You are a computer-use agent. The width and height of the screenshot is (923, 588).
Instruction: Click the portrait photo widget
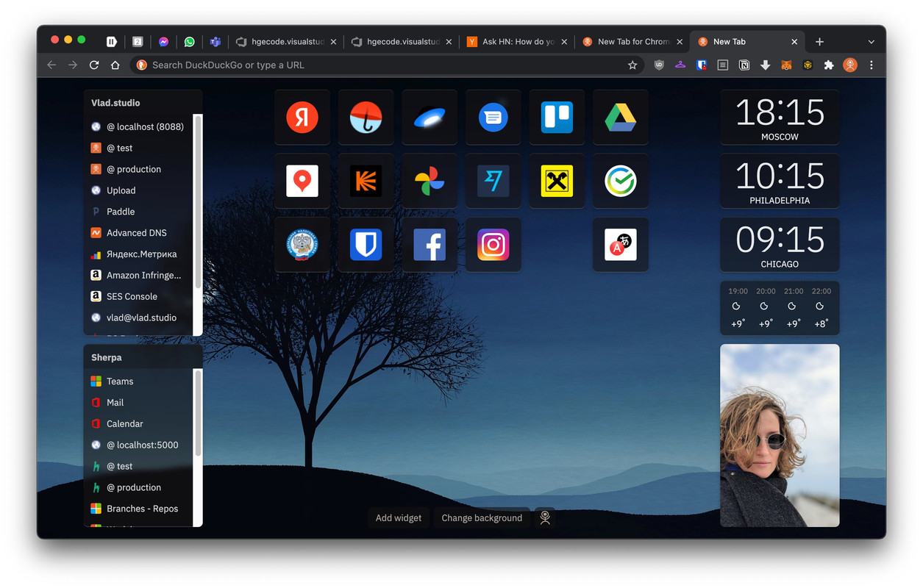click(780, 435)
